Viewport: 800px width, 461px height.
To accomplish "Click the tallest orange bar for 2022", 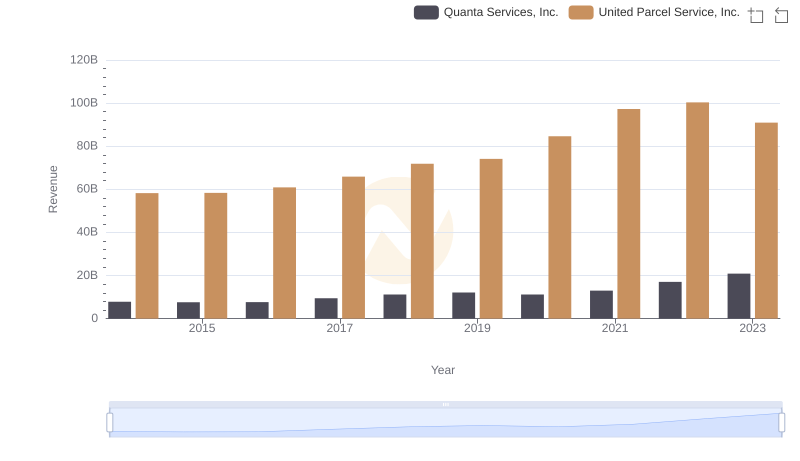I will pos(697,211).
